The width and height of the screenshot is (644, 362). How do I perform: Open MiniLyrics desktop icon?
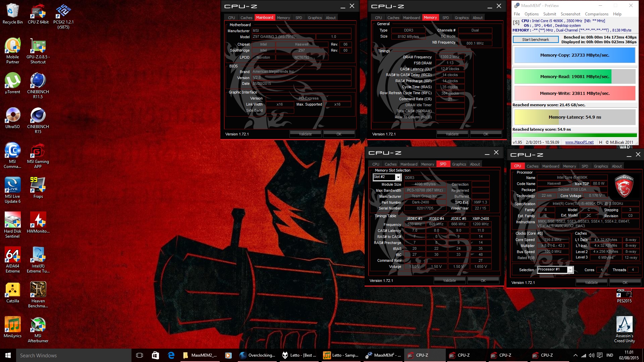click(13, 327)
